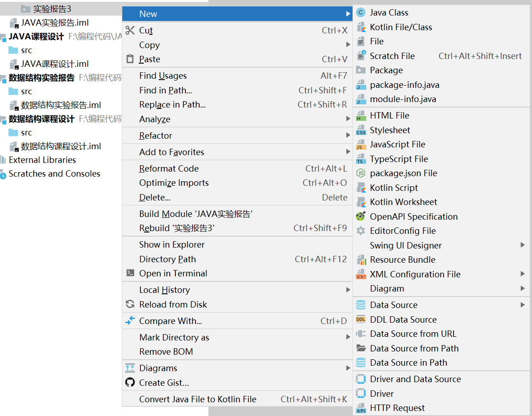Select Replace in Path...
Viewport: 532px width, 416px height.
tap(237, 104)
